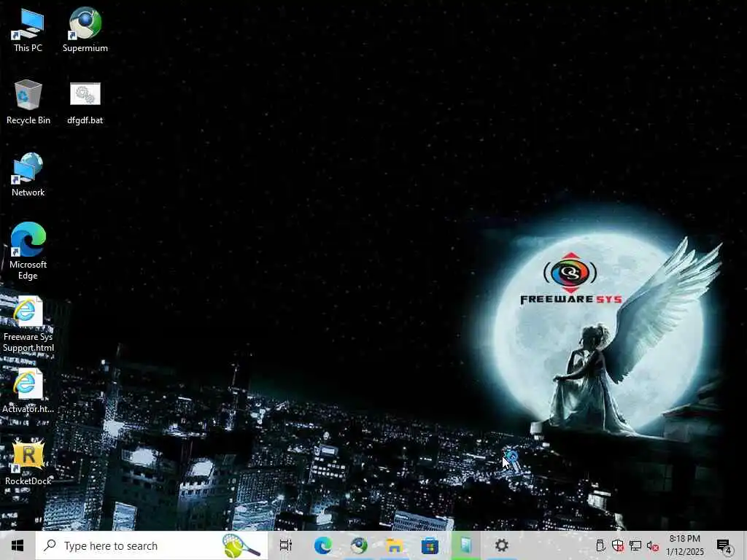Select the Microsoft Edge desktop shortcut
This screenshot has height=560, width=747.
point(28,251)
